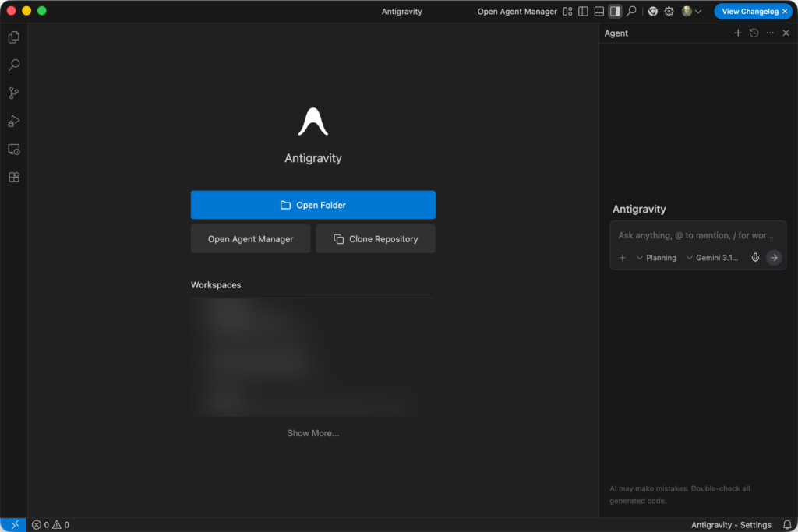This screenshot has height=532, width=798.
Task: Open the Extensions view
Action: [13, 178]
